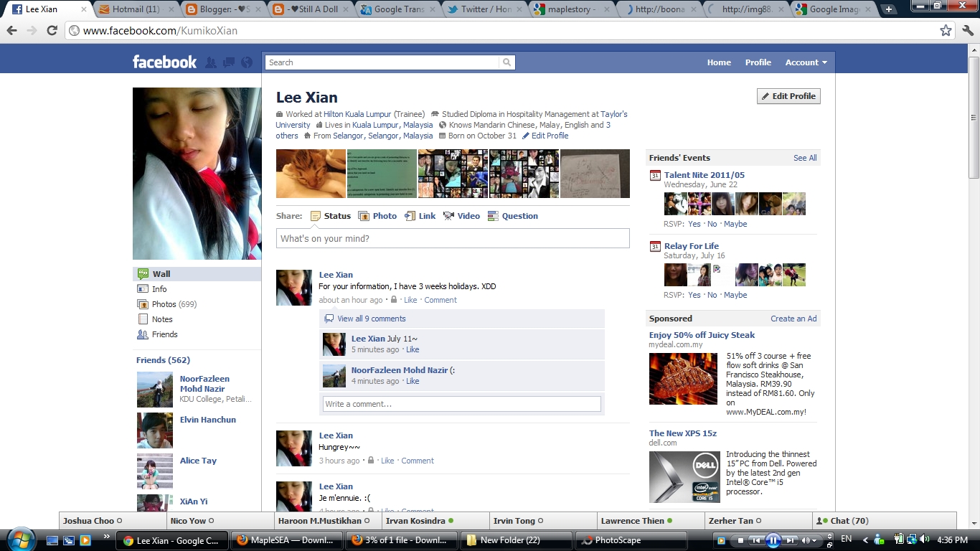
Task: Expand hidden system tray icons
Action: tap(864, 540)
